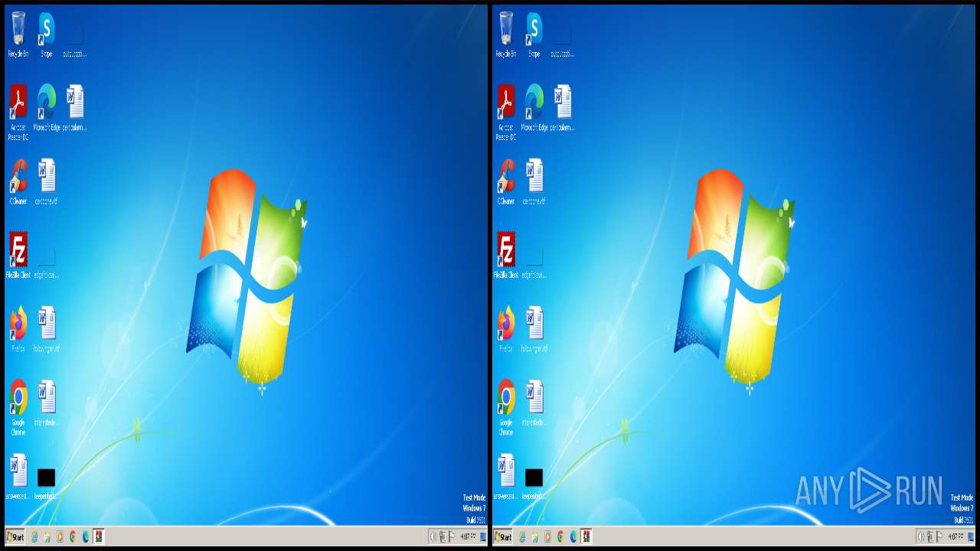Select Word file under Chrome, right desktop
Image resolution: width=980 pixels, height=551 pixels.
click(506, 477)
